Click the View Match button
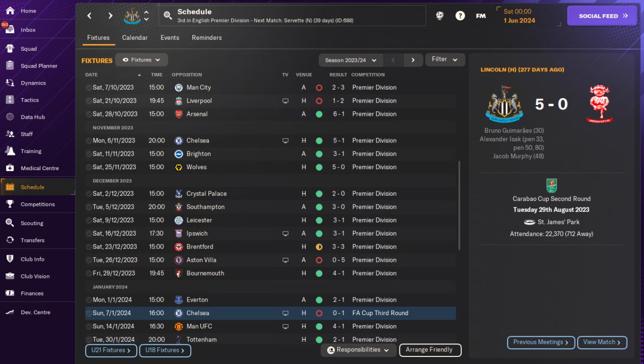Screen dimensions: 644x364 602,342
